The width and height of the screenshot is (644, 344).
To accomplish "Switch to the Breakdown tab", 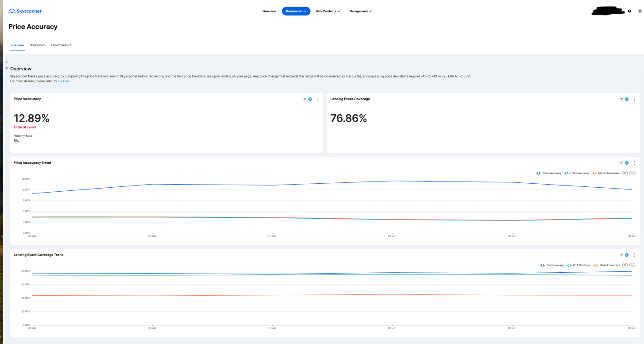I will (x=38, y=45).
